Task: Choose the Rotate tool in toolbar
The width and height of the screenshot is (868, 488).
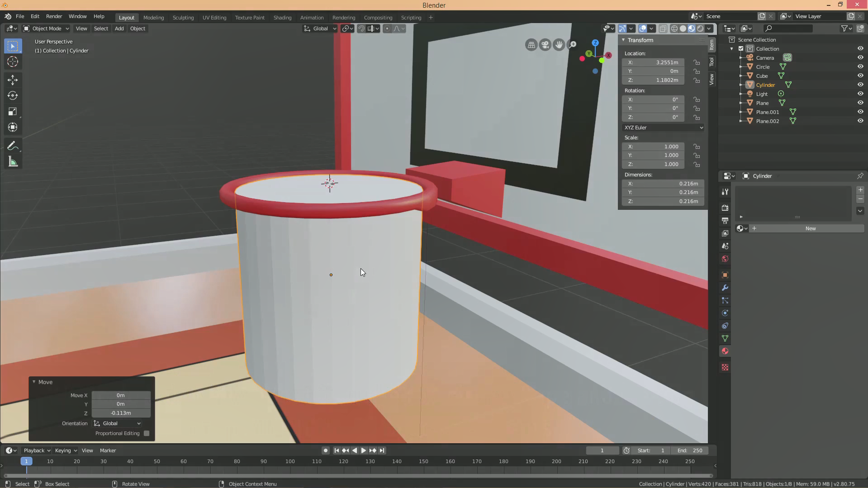Action: point(13,96)
